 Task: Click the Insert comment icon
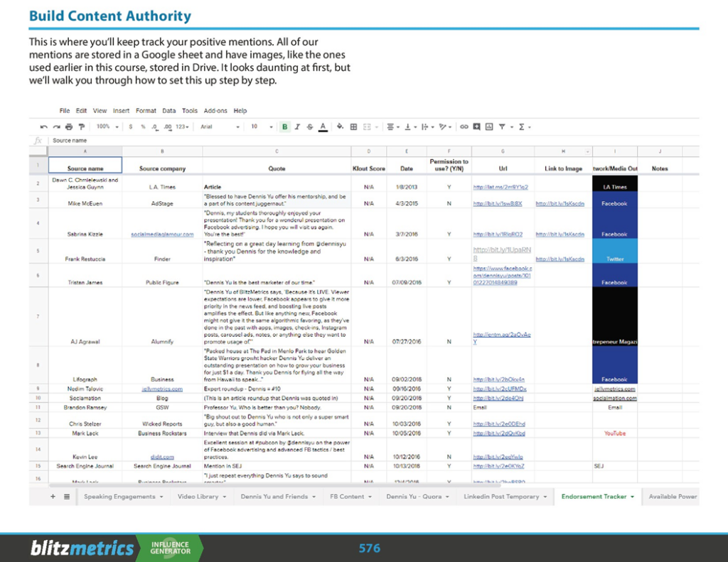tap(476, 126)
